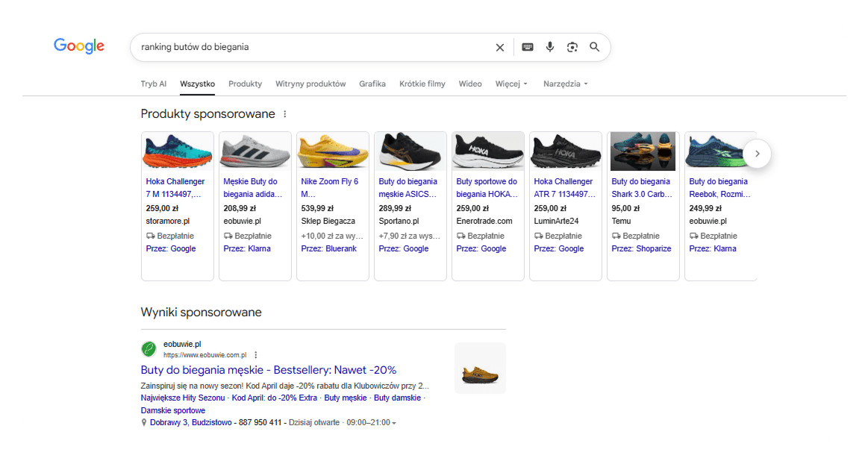Expand the Więcej dropdown
Image resolution: width=868 pixels, height=458 pixels.
pyautogui.click(x=511, y=84)
